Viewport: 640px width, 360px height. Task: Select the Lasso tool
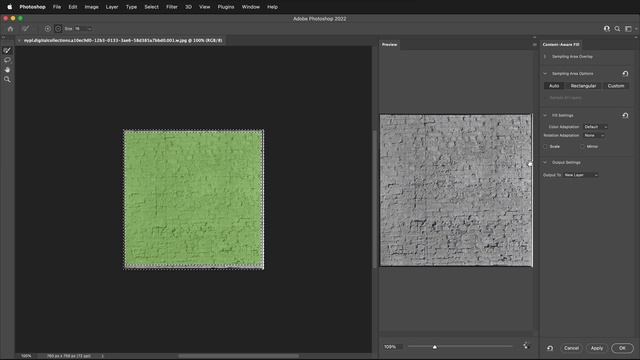(7, 60)
